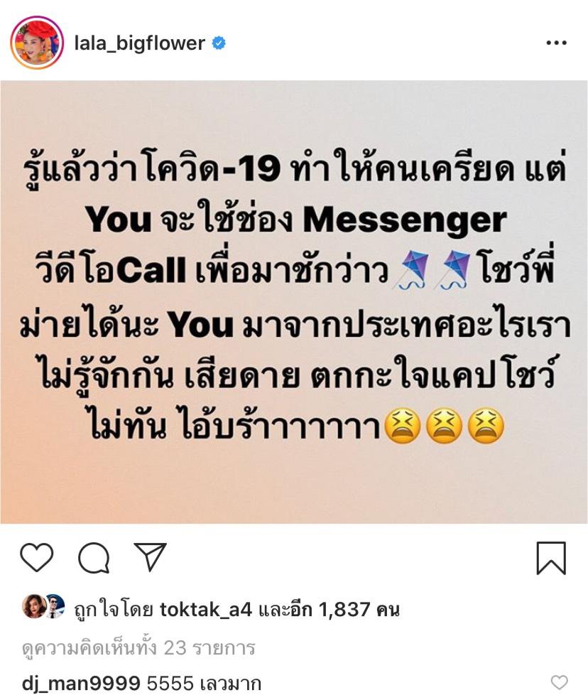Click the Messenger word in the post
Image resolution: width=588 pixels, height=700 pixels.
point(405,220)
